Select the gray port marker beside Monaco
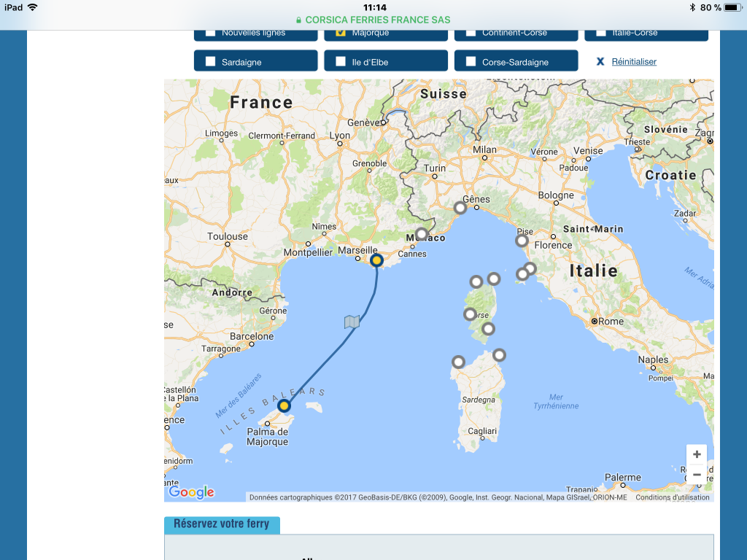The height and width of the screenshot is (560, 747). pyautogui.click(x=421, y=234)
